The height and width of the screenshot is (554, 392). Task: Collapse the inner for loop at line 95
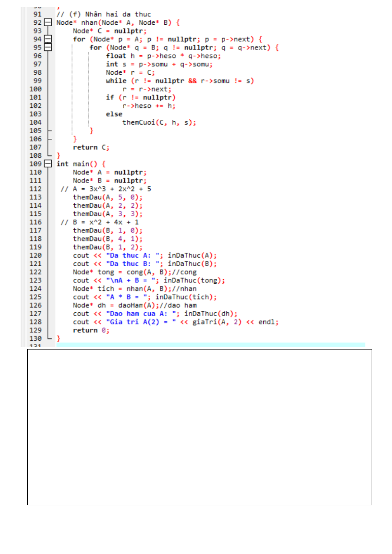pyautogui.click(x=48, y=47)
